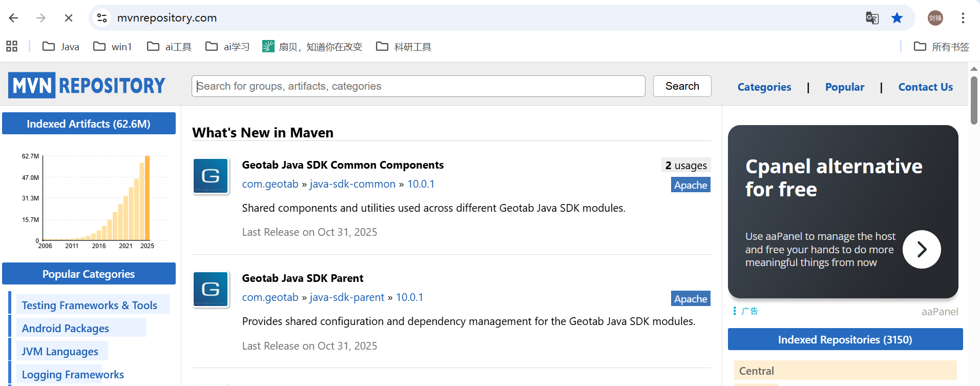Click Indexed Repositories (3150) header
This screenshot has height=386, width=980.
(x=845, y=339)
